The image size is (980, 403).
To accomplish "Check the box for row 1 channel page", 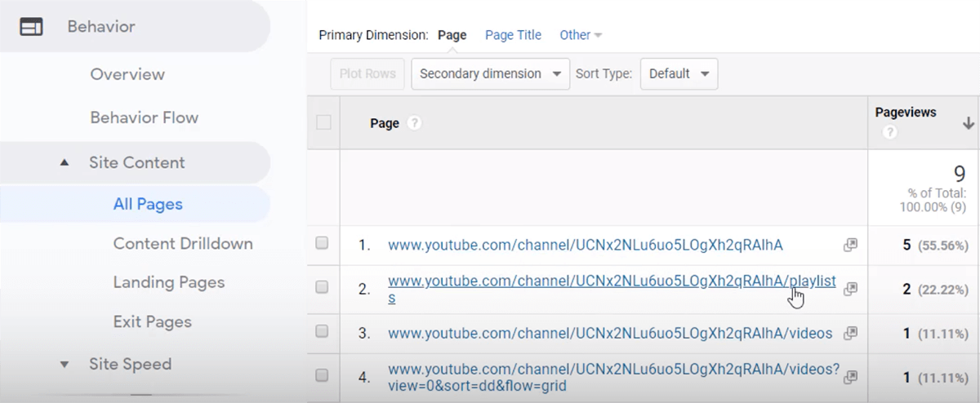I will click(322, 243).
